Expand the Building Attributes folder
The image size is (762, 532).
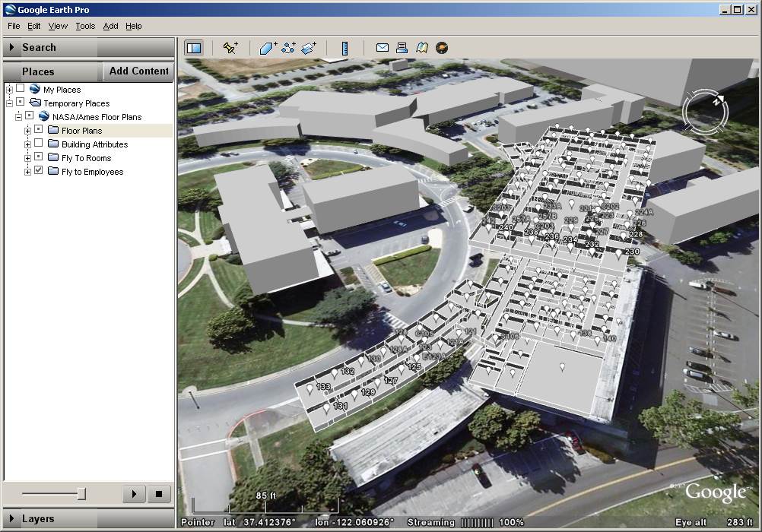click(x=27, y=144)
